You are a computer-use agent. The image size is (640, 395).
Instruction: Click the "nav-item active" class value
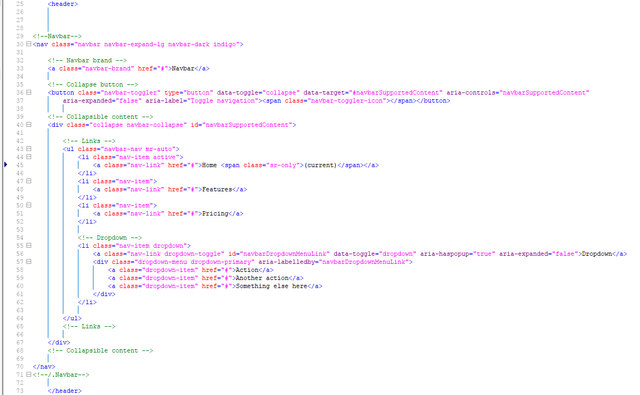coord(147,157)
